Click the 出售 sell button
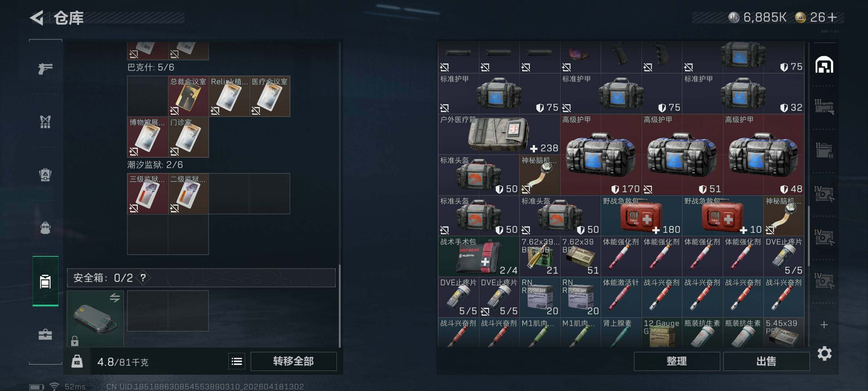 click(766, 361)
